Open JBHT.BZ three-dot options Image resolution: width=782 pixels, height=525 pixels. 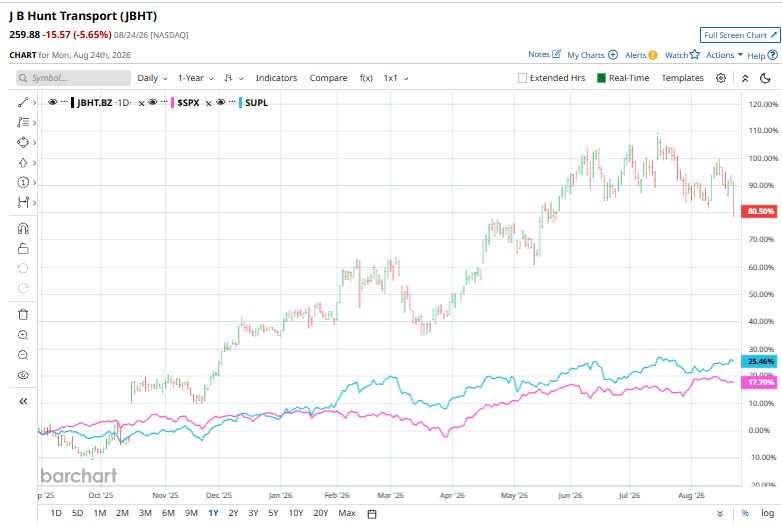(64, 102)
